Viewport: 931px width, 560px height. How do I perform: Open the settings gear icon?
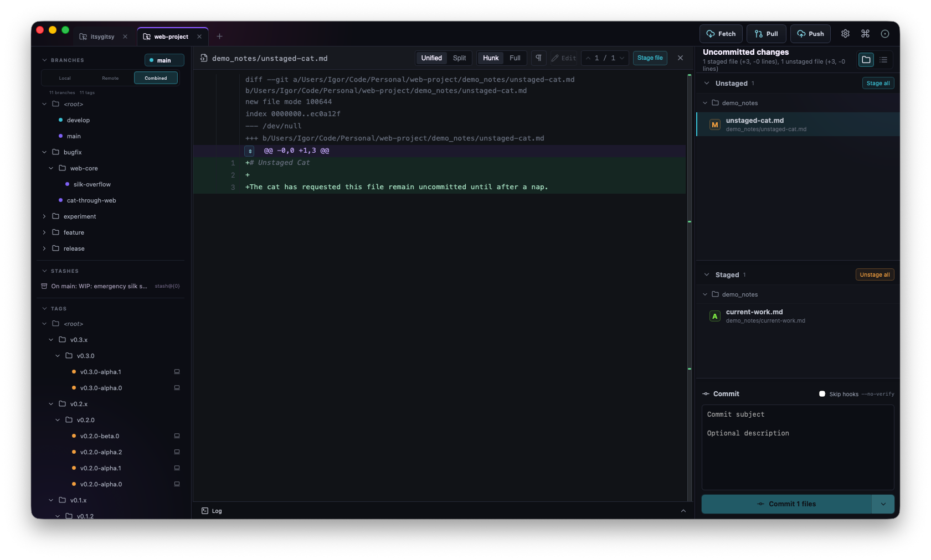845,34
